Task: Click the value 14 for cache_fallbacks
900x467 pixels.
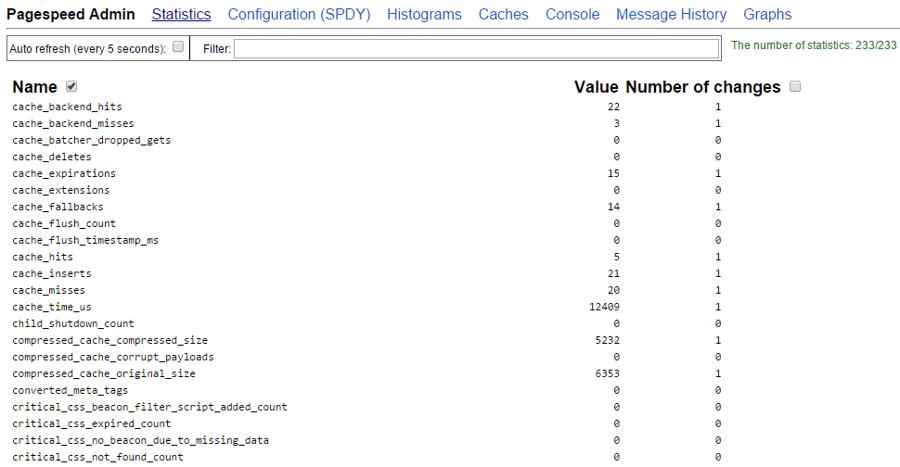Action: tap(614, 207)
